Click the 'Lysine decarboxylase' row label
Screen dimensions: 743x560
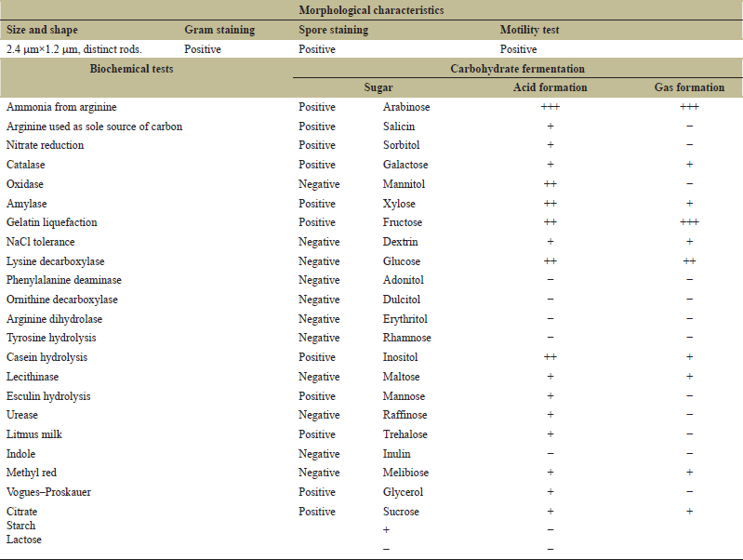(55, 261)
